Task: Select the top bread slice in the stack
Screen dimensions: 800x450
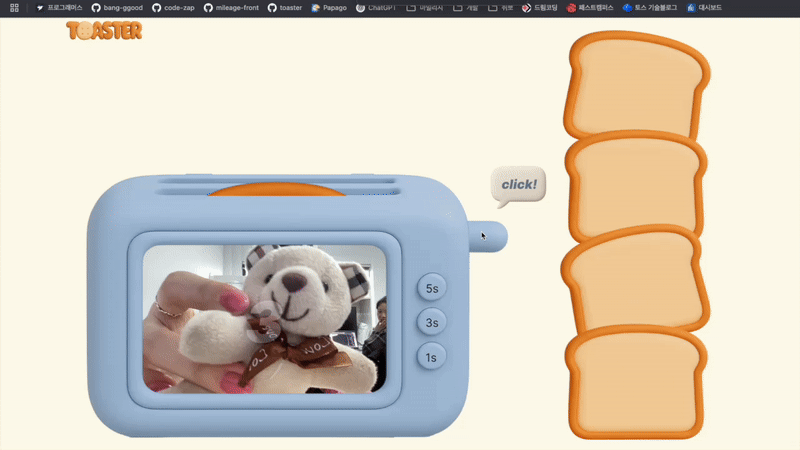Action: [637, 84]
